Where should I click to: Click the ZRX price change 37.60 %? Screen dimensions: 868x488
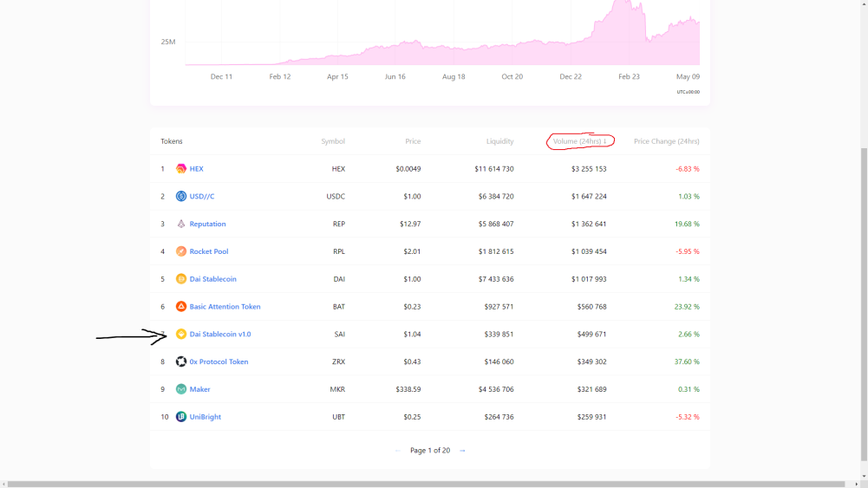point(687,361)
